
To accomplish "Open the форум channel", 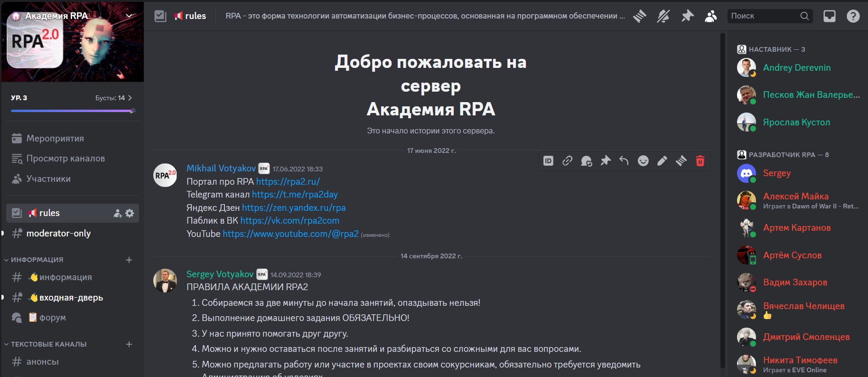I will click(73, 318).
